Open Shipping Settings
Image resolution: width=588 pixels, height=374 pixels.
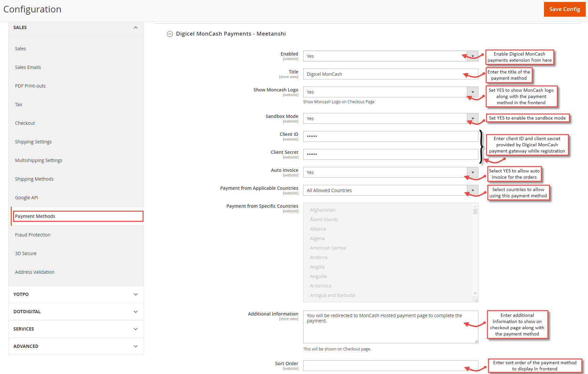[33, 142]
